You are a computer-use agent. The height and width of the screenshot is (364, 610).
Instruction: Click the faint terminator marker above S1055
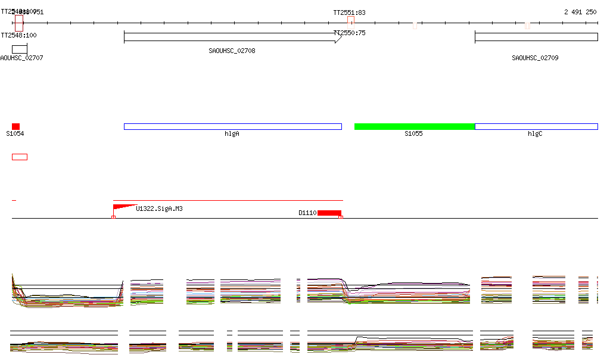point(415,26)
